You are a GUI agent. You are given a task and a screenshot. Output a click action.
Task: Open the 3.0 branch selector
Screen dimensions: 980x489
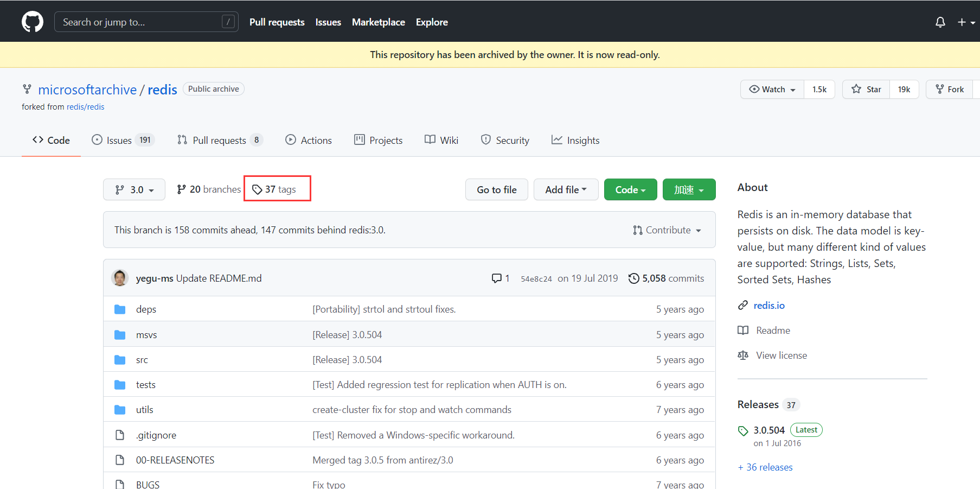(134, 189)
